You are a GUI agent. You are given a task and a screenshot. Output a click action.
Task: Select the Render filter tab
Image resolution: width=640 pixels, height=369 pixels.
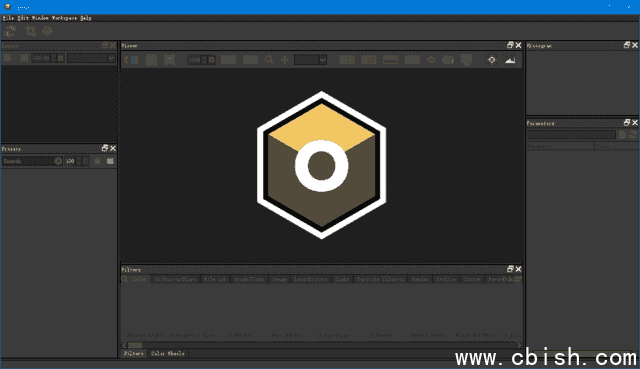point(420,279)
